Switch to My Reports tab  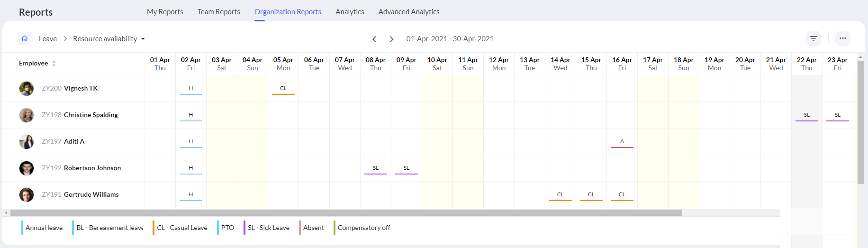tap(165, 12)
